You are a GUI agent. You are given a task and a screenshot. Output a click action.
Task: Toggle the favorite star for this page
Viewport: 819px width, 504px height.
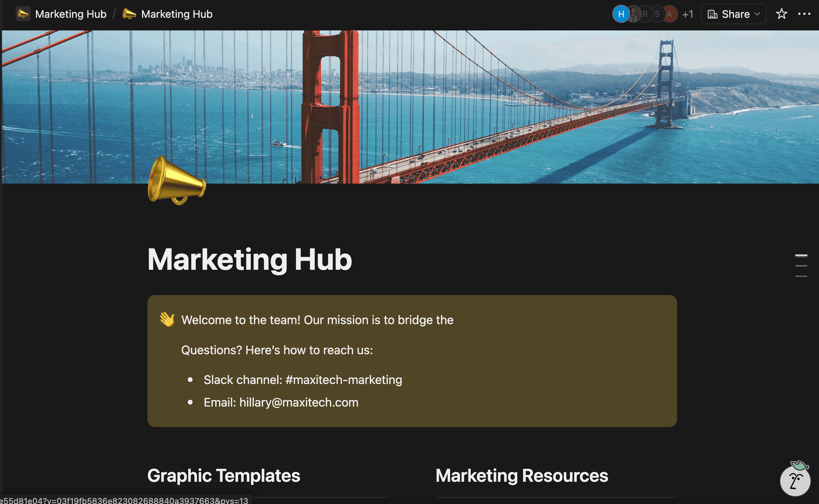pyautogui.click(x=782, y=14)
